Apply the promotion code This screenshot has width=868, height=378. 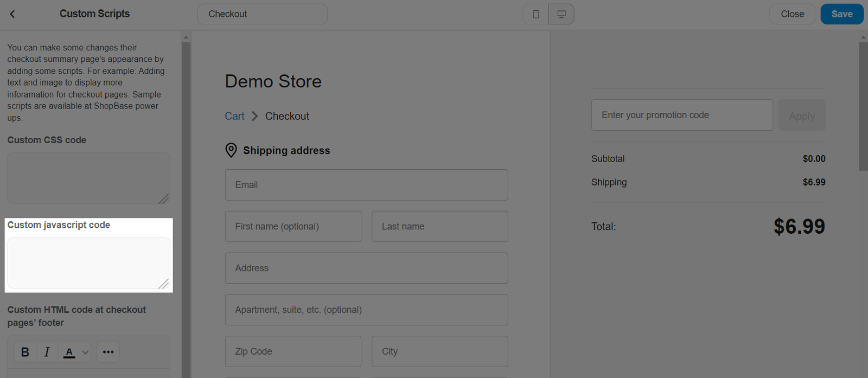pyautogui.click(x=802, y=115)
